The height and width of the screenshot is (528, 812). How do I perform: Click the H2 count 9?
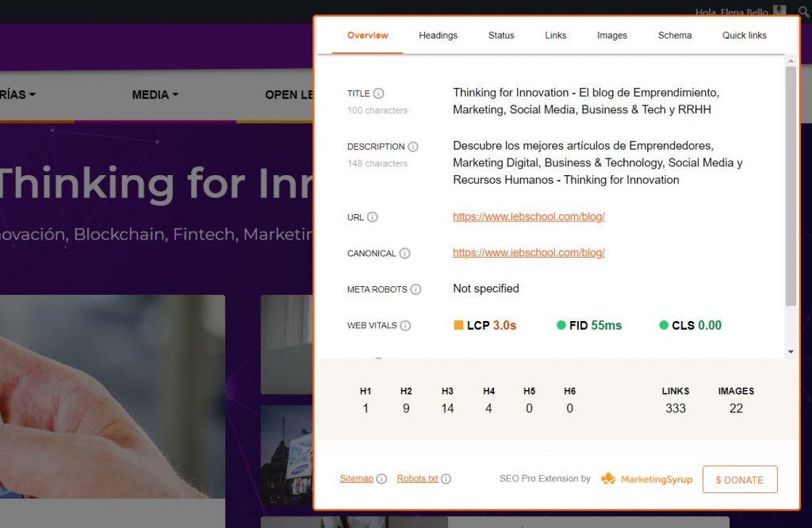[x=406, y=408]
